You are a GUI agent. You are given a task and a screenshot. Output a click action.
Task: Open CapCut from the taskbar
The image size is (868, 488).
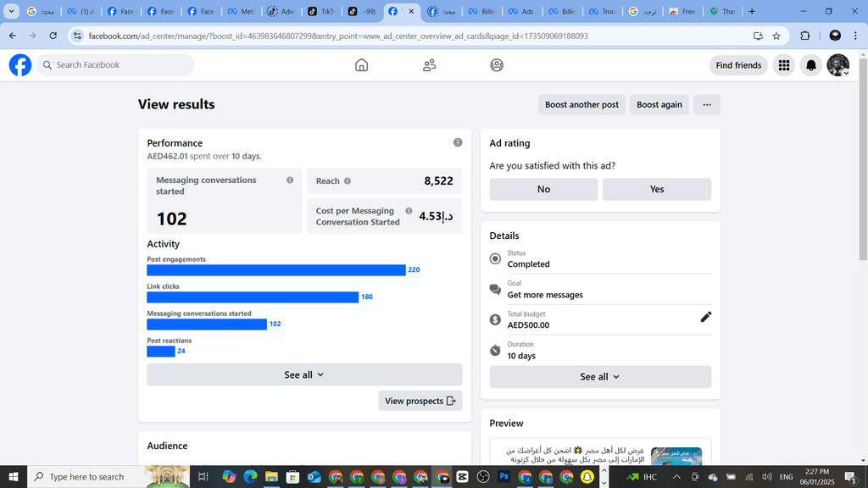pyautogui.click(x=462, y=476)
